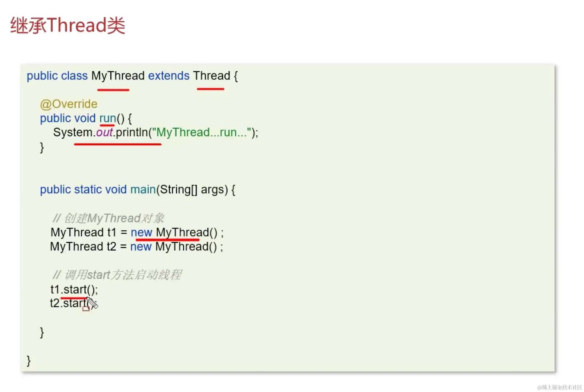Screen dimensions: 584x392
Task: Click the pencil cursor icon near t2.start
Action: 92,303
